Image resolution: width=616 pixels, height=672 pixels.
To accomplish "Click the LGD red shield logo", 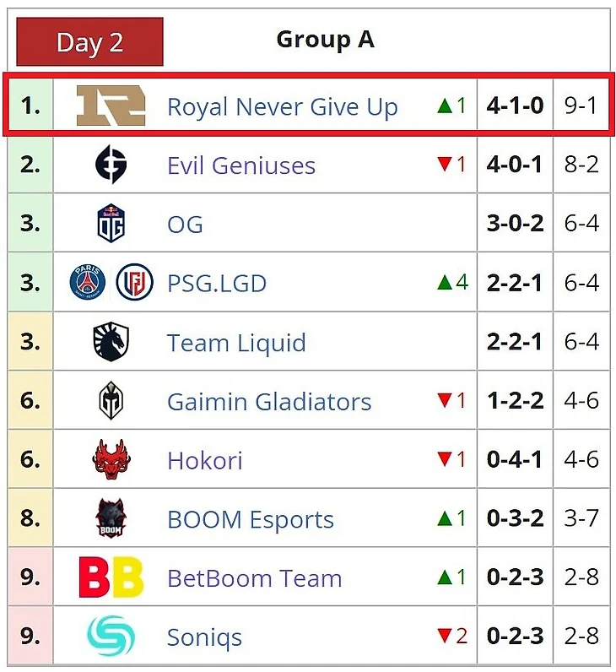I will tap(134, 283).
